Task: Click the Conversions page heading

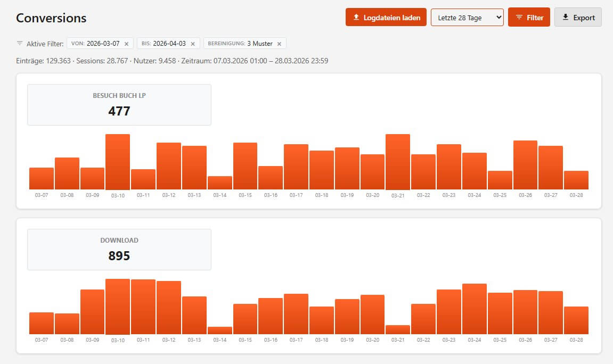Action: 51,18
